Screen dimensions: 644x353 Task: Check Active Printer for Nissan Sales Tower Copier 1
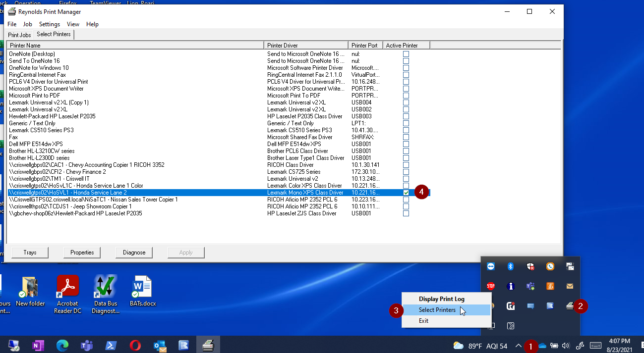coord(406,200)
